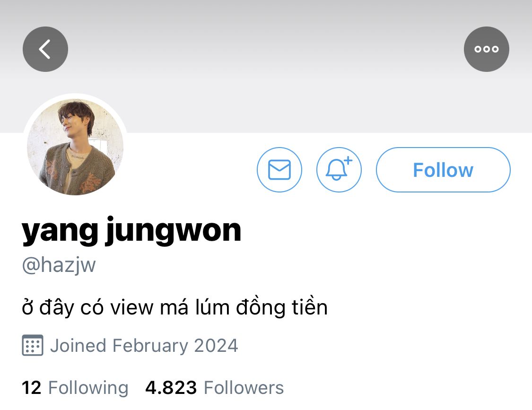Open the 12 Following list
The height and width of the screenshot is (410, 532).
tap(75, 388)
